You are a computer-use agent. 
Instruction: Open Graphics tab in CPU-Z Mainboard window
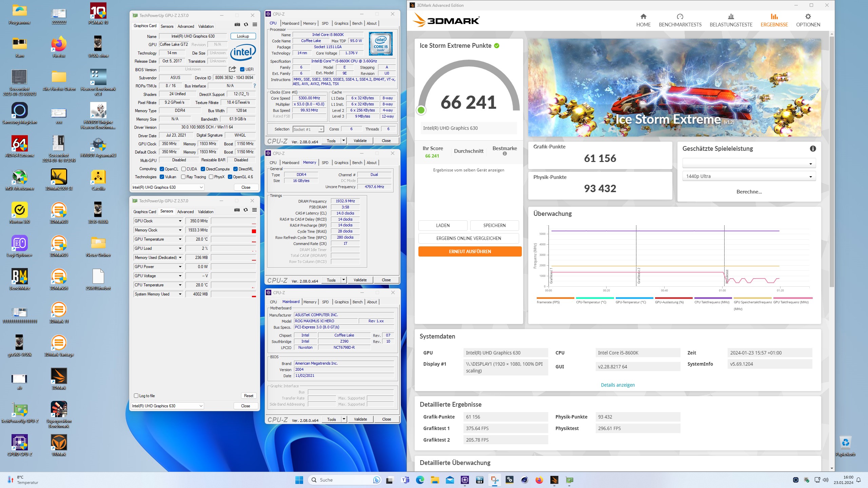[x=341, y=302]
